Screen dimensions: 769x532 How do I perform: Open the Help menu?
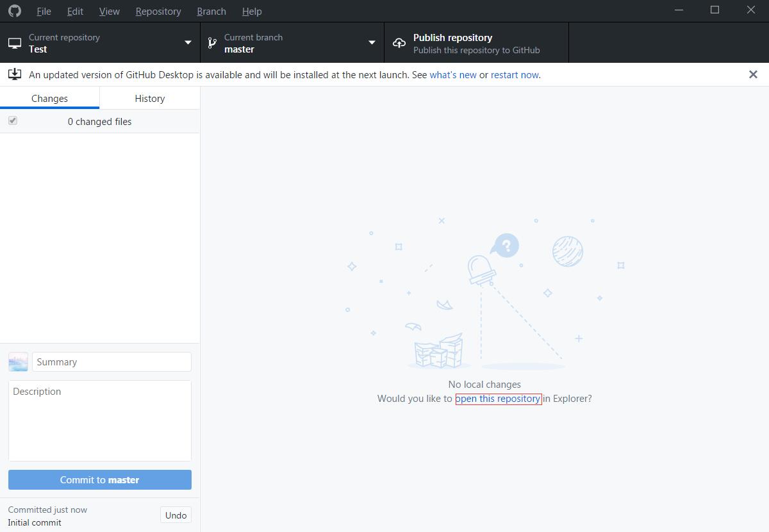tap(252, 11)
